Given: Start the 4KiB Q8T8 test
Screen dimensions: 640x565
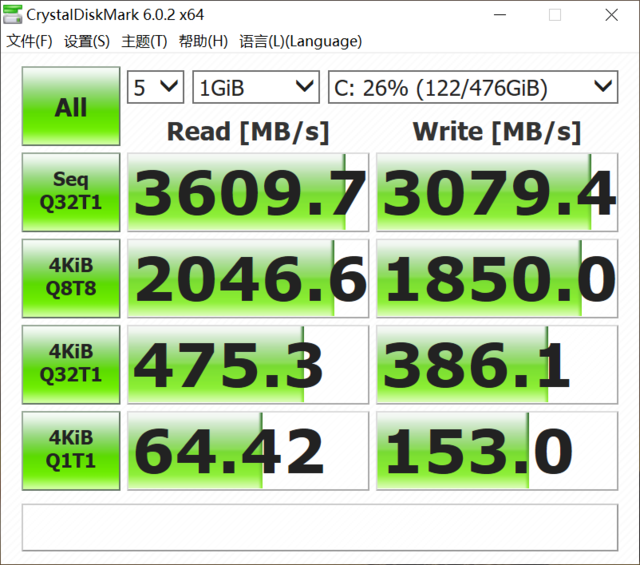Looking at the screenshot, I should (71, 278).
